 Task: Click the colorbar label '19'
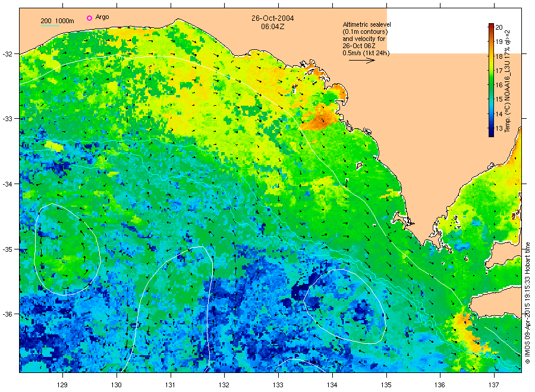point(499,42)
